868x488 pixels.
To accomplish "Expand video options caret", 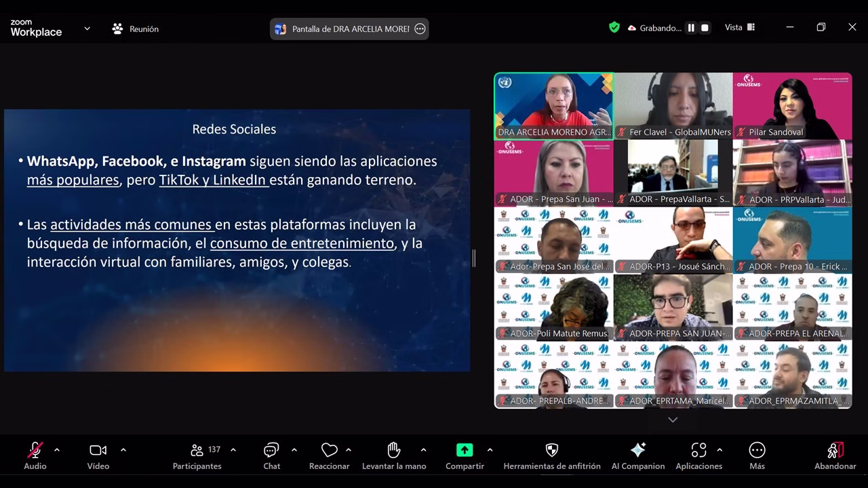I will pyautogui.click(x=123, y=449).
